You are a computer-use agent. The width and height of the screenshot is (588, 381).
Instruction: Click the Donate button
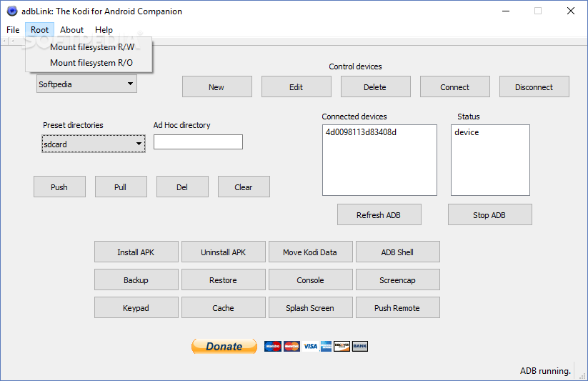[x=224, y=346]
